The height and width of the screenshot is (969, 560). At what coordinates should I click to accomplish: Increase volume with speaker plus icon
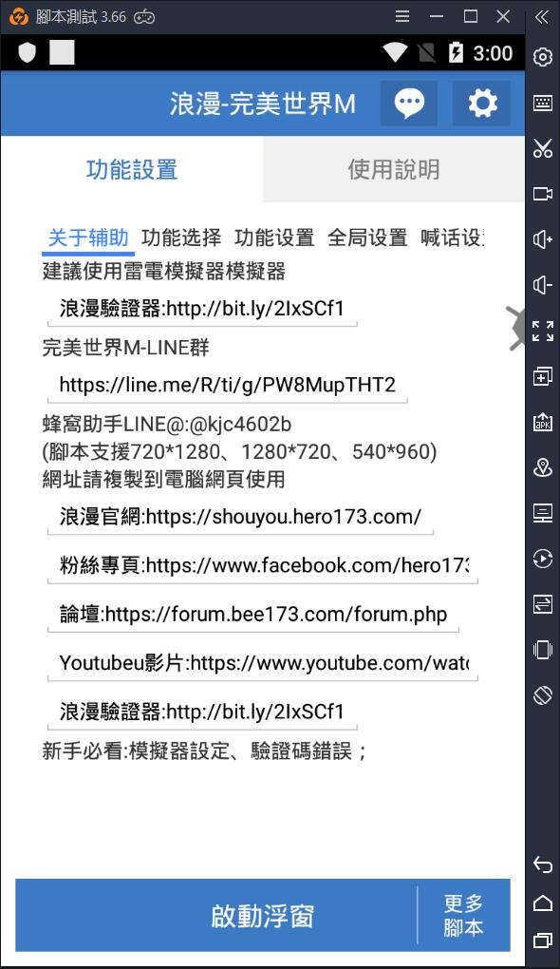pyautogui.click(x=543, y=239)
